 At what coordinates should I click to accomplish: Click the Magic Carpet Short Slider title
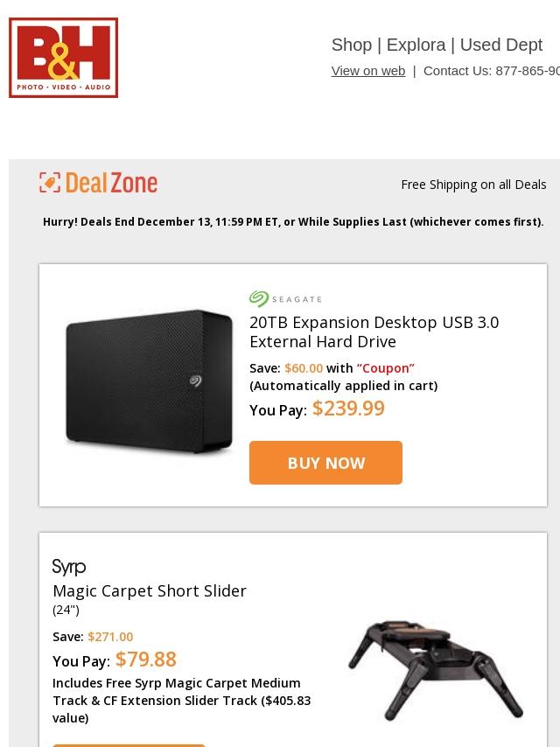[x=150, y=590]
